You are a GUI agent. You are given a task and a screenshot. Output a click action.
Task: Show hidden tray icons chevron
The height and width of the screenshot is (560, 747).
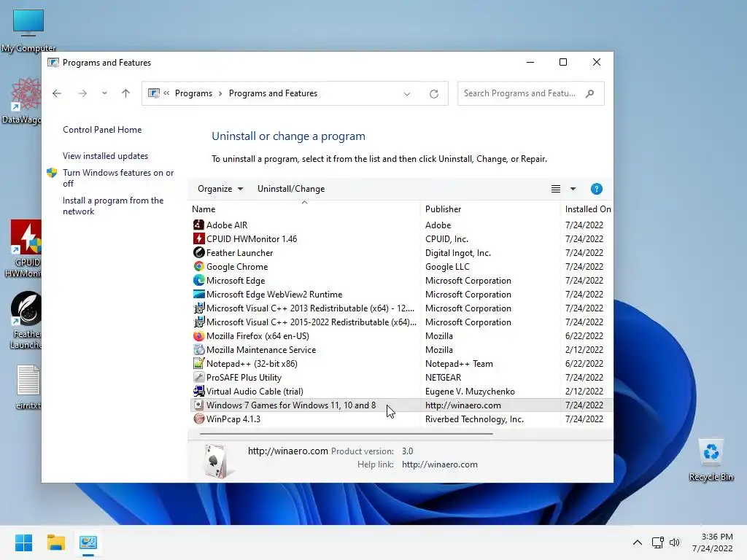click(638, 542)
